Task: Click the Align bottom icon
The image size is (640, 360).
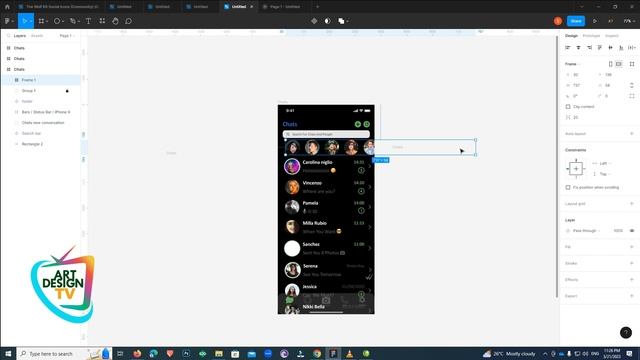Action: click(x=621, y=48)
